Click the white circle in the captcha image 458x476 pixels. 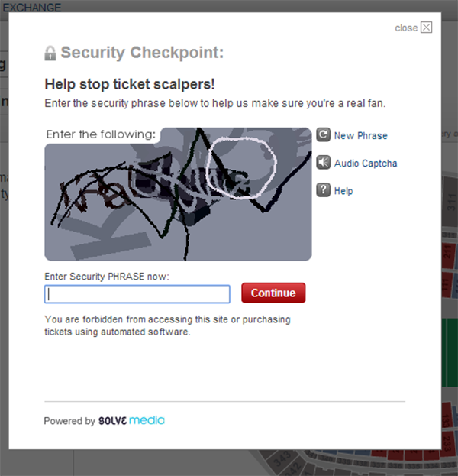241,168
